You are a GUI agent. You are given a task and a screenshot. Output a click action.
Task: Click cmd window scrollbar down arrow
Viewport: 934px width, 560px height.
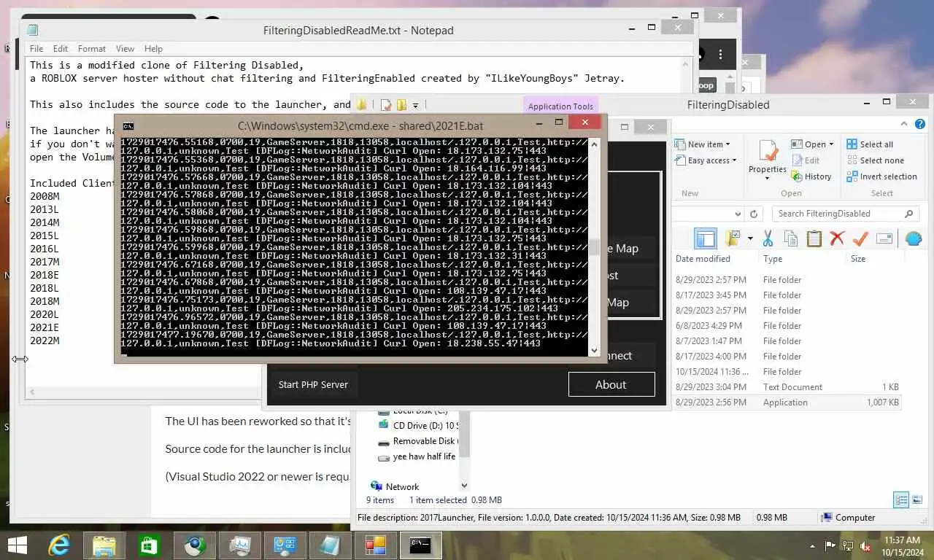click(595, 350)
